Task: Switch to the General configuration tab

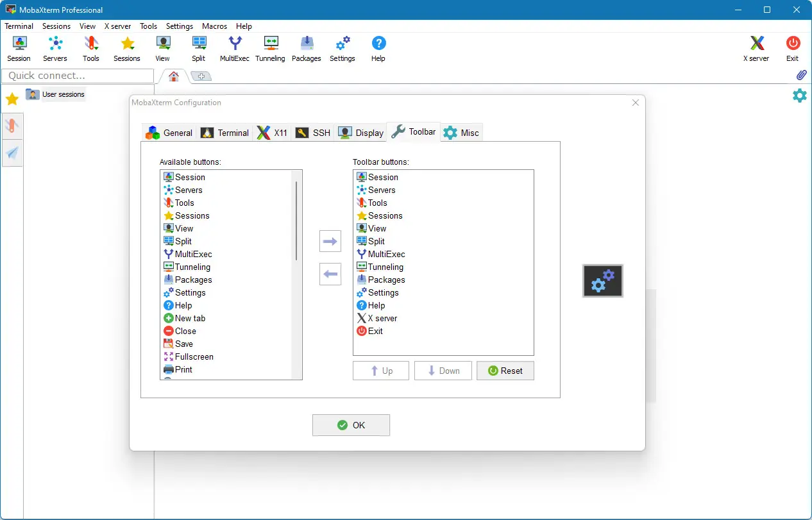Action: [x=169, y=133]
